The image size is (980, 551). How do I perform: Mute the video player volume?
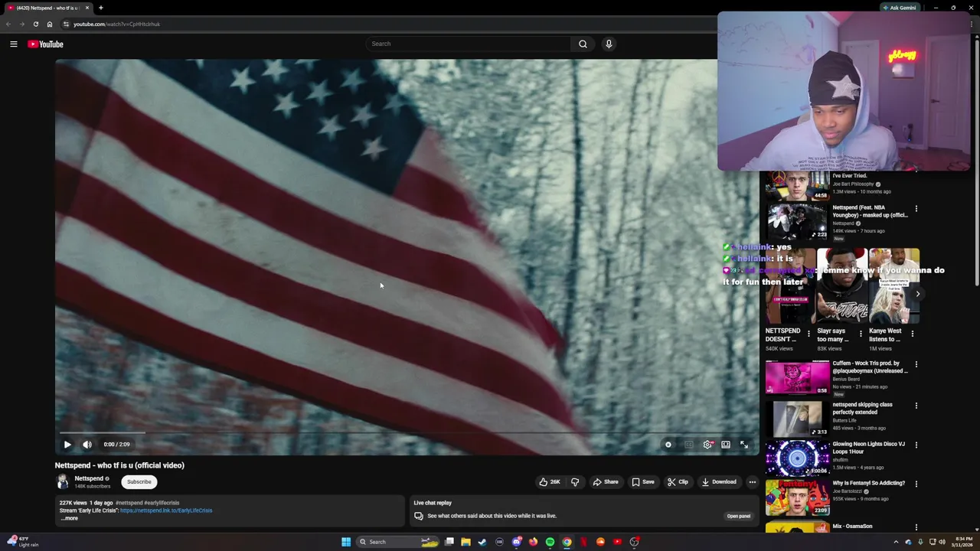(87, 445)
